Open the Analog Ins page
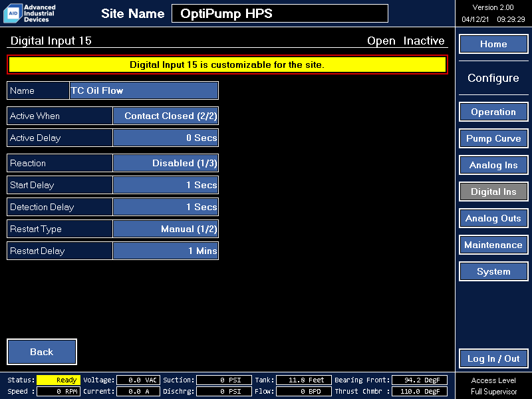Image resolution: width=532 pixels, height=399 pixels. tap(493, 165)
